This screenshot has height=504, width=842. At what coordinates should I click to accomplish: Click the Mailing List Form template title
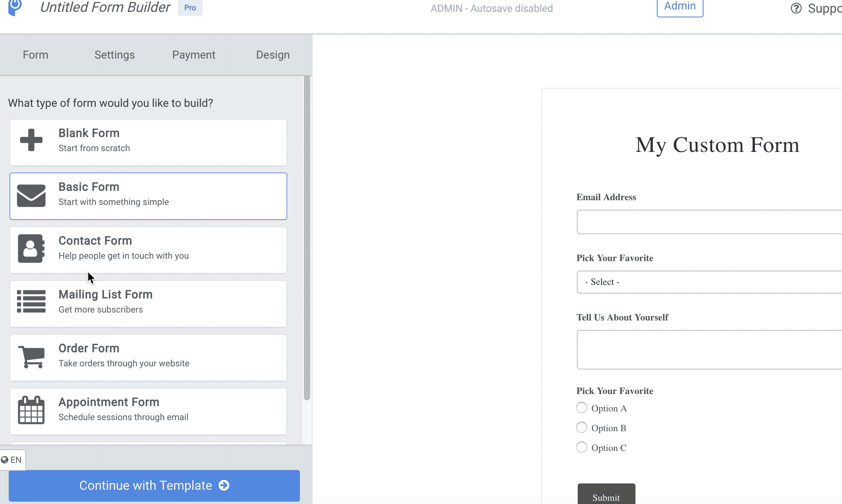(x=106, y=294)
